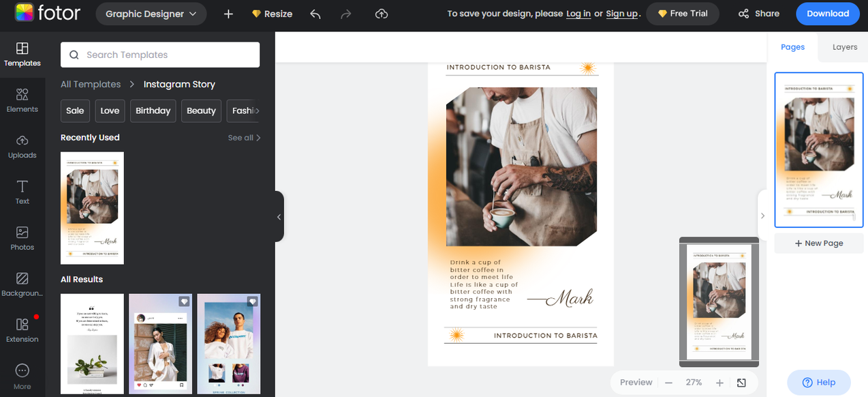Open the Templates sidebar panel
Screen dimensions: 868x397
coord(22,55)
